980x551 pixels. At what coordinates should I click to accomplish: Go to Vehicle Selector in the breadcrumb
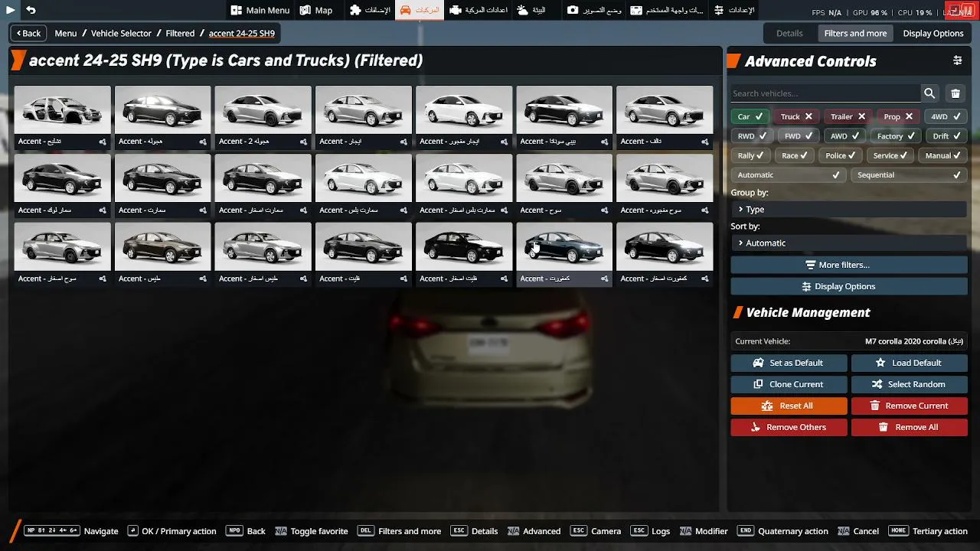pos(121,33)
